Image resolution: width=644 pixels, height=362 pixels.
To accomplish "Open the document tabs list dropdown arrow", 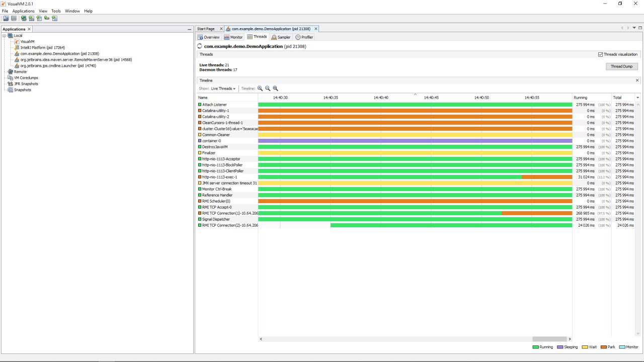I will 634,28.
